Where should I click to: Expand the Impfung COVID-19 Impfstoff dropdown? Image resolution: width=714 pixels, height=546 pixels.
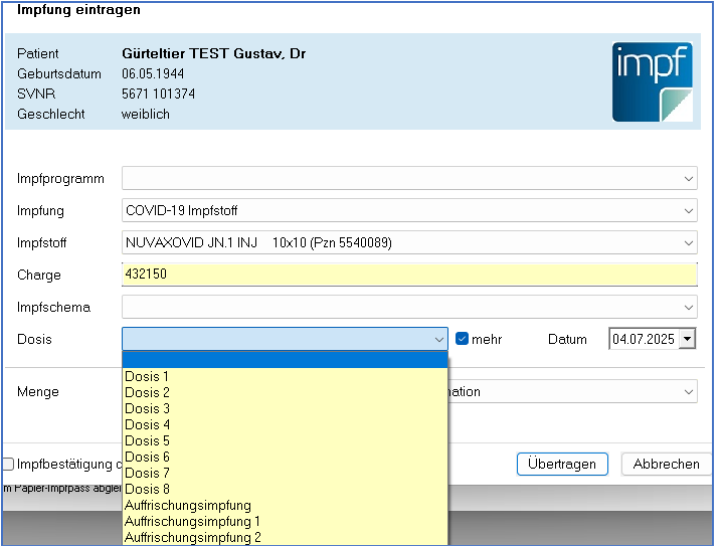pyautogui.click(x=689, y=211)
